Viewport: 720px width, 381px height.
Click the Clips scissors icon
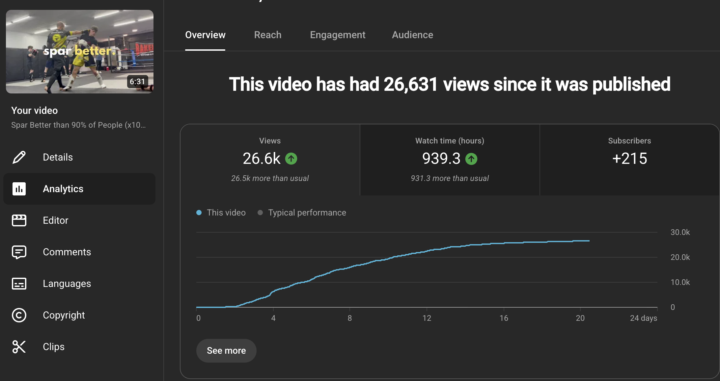pos(19,347)
